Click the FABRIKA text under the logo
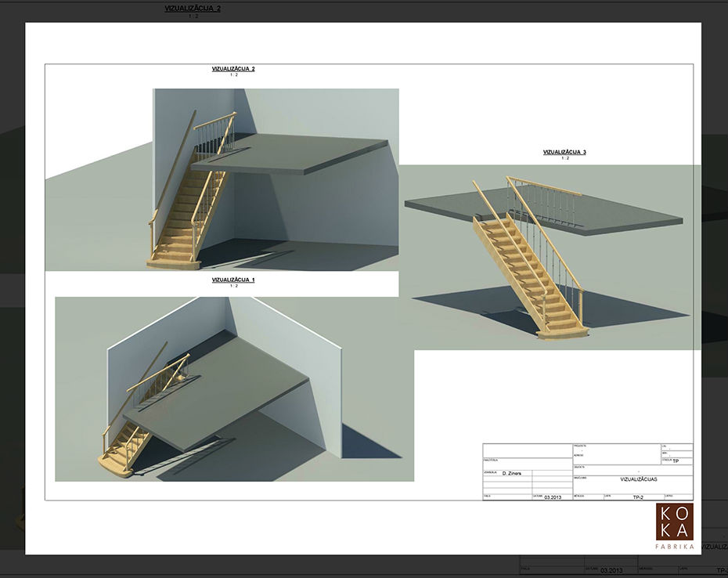Image resolution: width=728 pixels, height=578 pixels. click(674, 547)
